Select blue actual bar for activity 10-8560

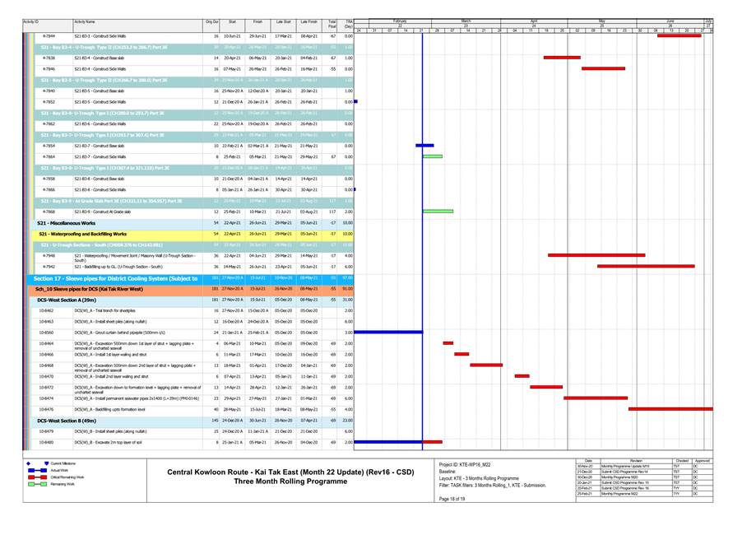(x=388, y=332)
